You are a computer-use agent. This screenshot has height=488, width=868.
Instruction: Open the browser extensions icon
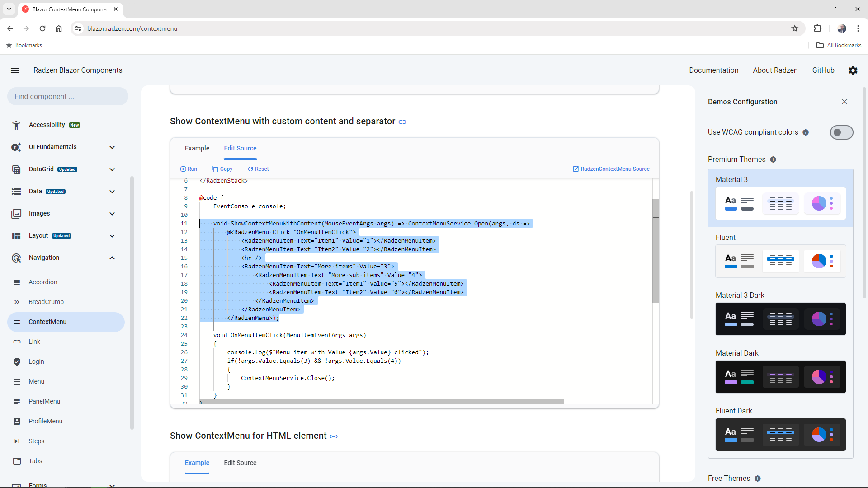[817, 28]
